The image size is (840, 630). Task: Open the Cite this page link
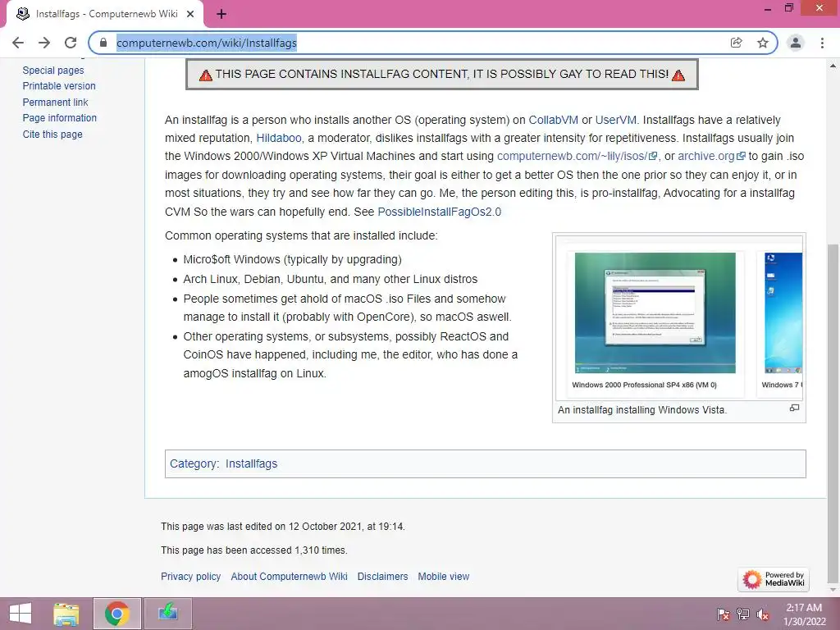click(52, 135)
